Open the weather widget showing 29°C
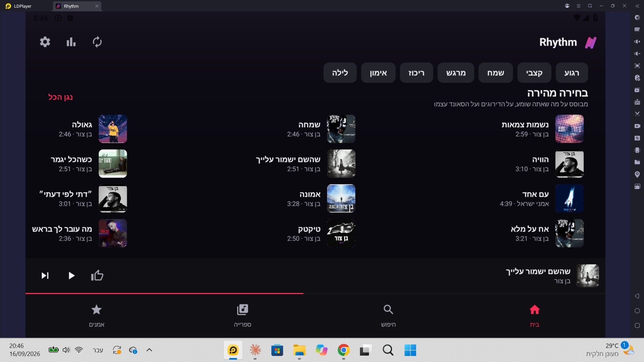The height and width of the screenshot is (362, 644). tap(610, 350)
